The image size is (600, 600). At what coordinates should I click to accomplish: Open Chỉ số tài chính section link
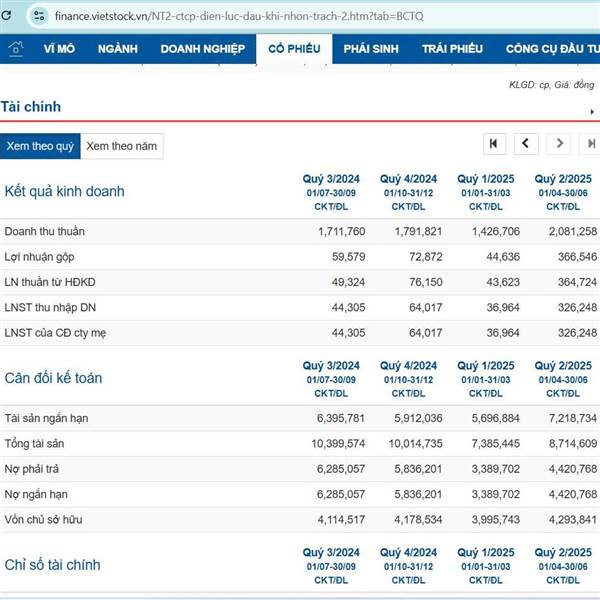click(x=52, y=564)
